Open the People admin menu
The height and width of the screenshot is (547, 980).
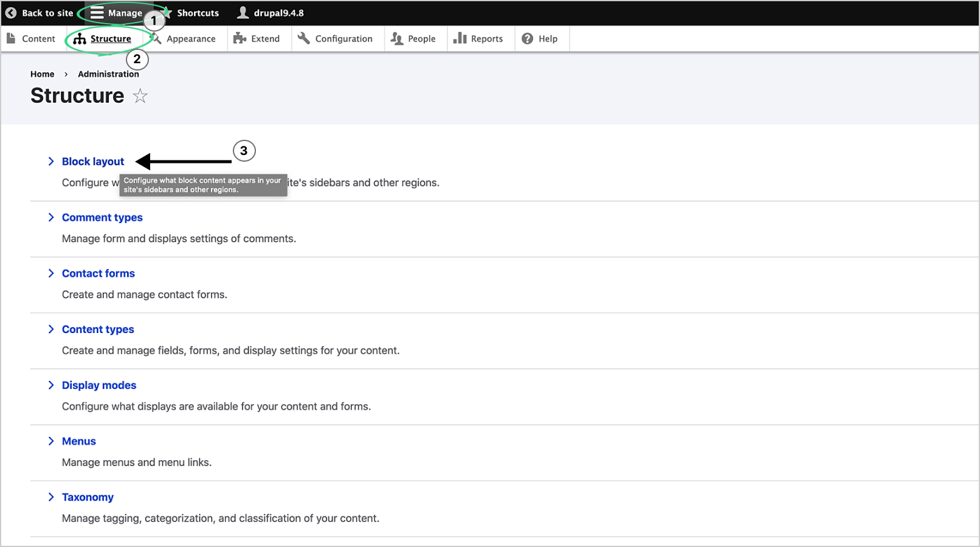click(421, 38)
